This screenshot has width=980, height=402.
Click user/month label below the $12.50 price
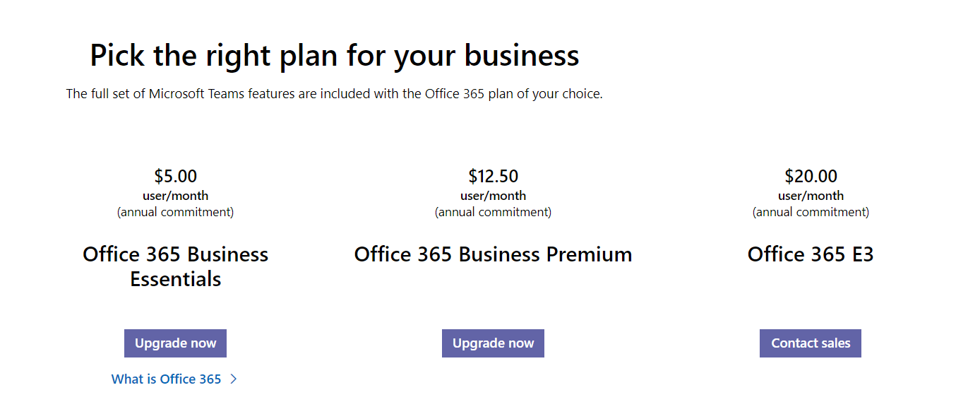click(x=493, y=196)
